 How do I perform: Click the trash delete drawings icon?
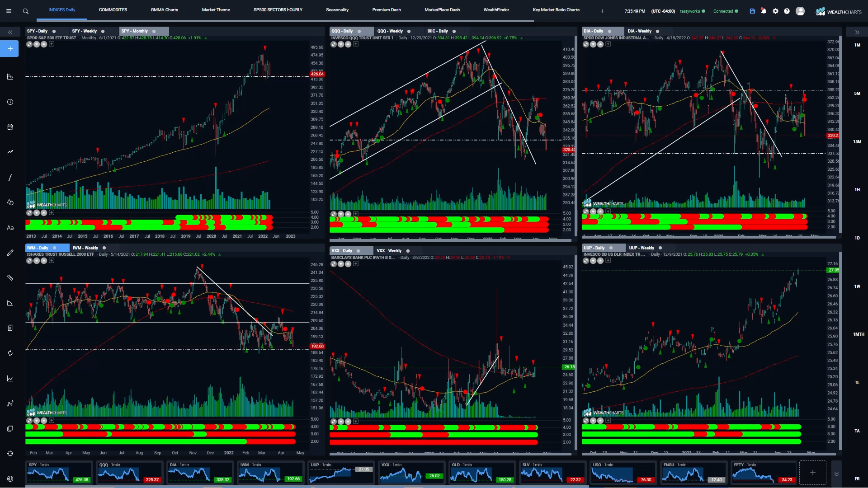pos(10,328)
